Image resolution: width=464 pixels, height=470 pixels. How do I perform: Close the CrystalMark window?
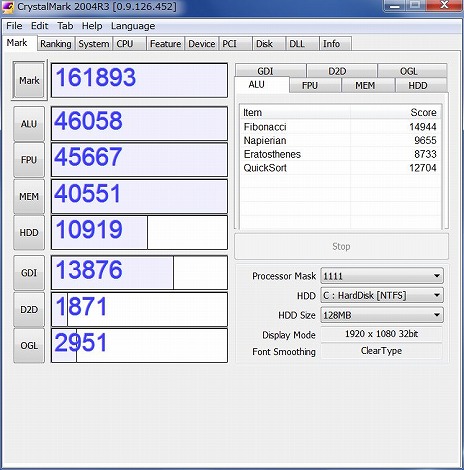[445, 5]
